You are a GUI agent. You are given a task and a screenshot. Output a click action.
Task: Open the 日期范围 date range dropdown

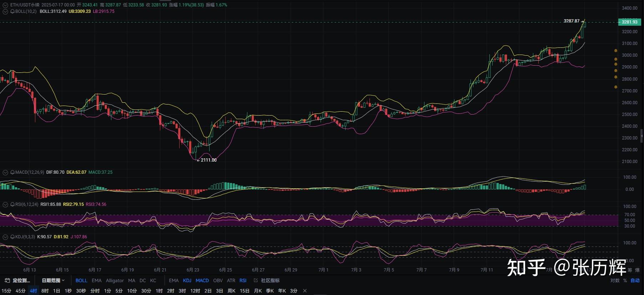pyautogui.click(x=53, y=280)
